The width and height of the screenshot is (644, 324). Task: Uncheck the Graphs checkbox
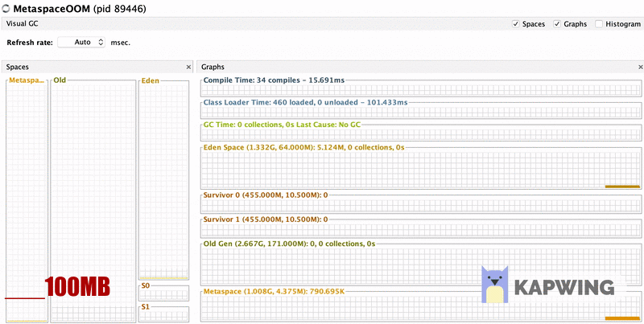coord(557,24)
